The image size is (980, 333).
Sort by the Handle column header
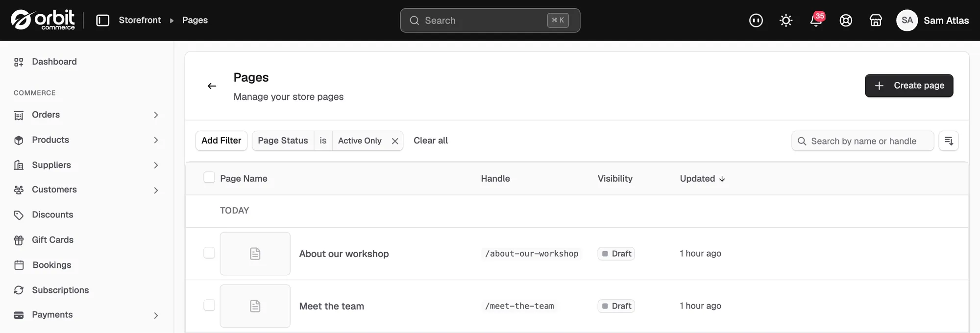[x=495, y=179]
